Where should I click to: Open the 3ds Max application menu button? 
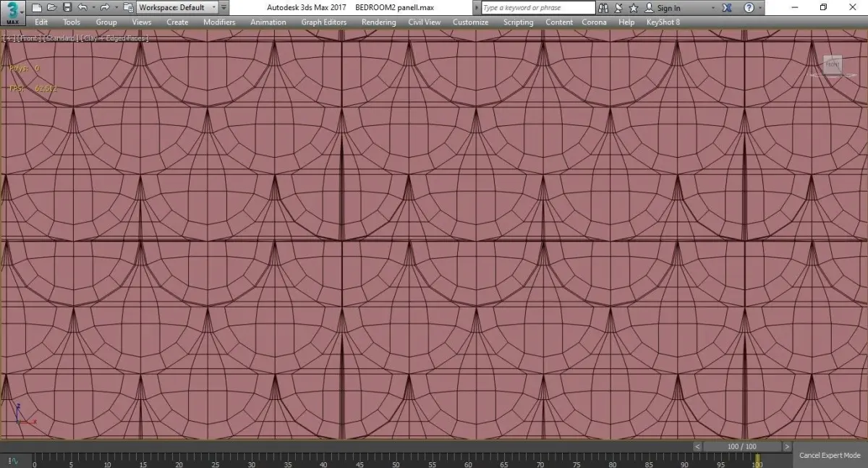point(13,13)
